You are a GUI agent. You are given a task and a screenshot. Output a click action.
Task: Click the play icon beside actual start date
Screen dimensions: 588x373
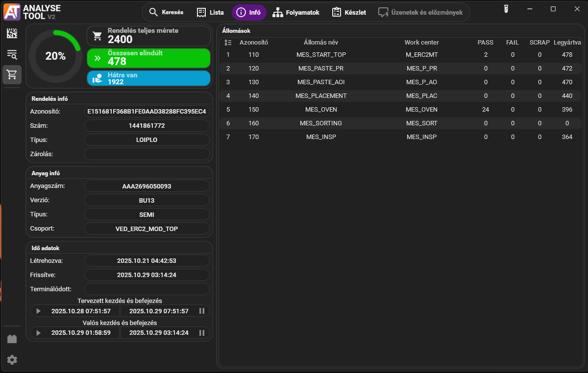38,333
